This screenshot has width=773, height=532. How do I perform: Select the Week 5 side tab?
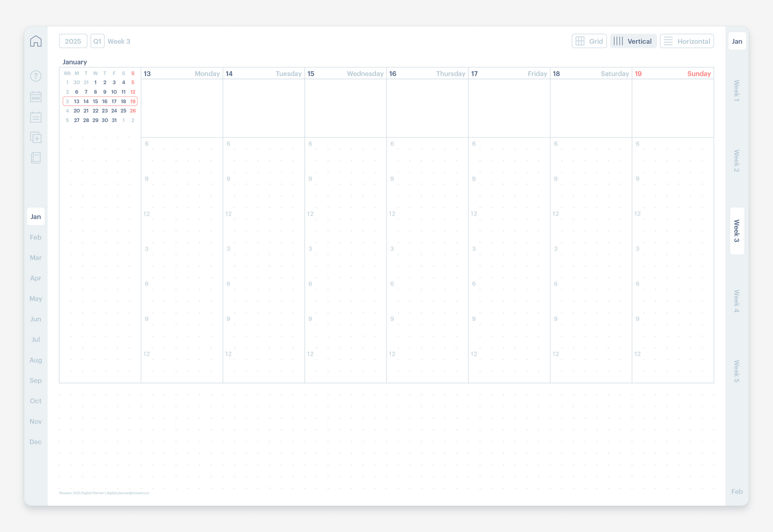737,371
